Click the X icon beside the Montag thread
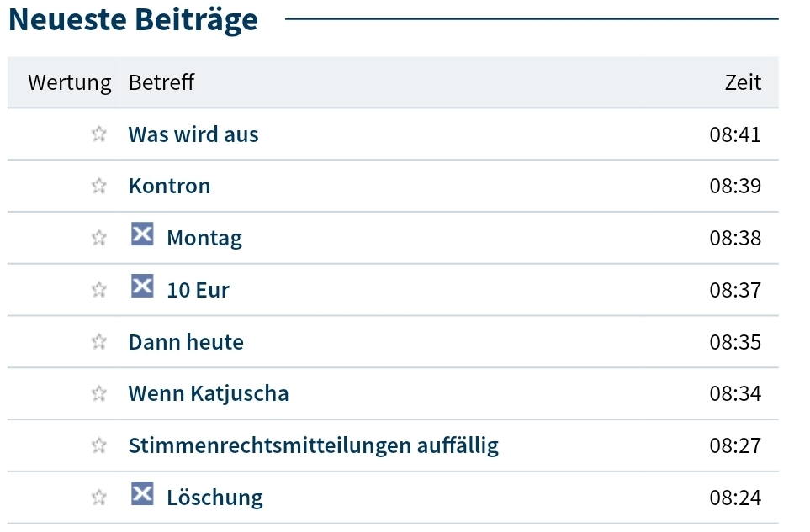This screenshot has height=532, width=810. tap(141, 236)
